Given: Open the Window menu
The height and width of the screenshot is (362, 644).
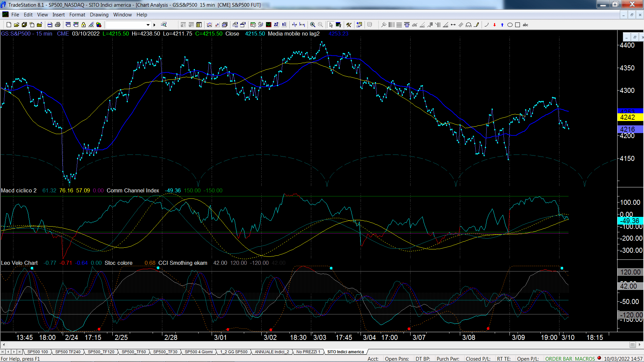Looking at the screenshot, I should click(x=122, y=15).
